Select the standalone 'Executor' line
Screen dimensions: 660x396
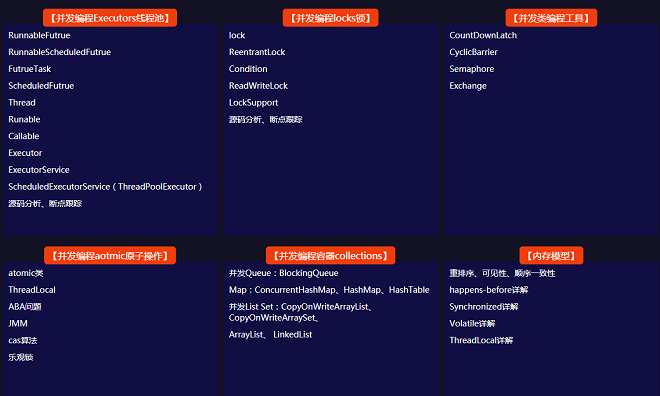(x=25, y=153)
